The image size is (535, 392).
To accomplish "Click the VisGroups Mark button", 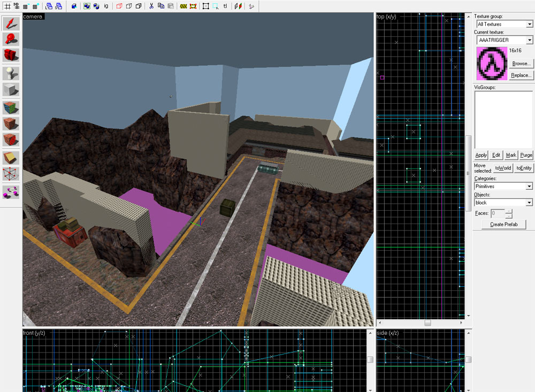I will 511,155.
